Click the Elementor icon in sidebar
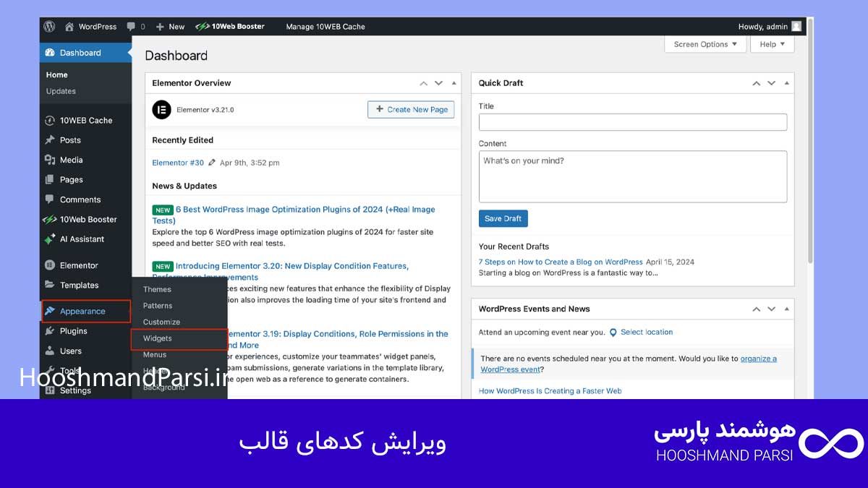The image size is (868, 488). point(49,265)
